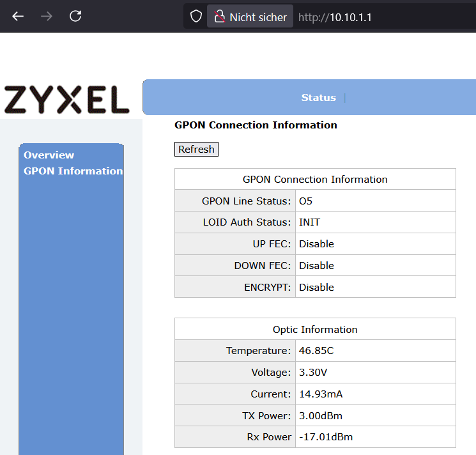Click the Rx Power value -17.01dBm

[326, 437]
